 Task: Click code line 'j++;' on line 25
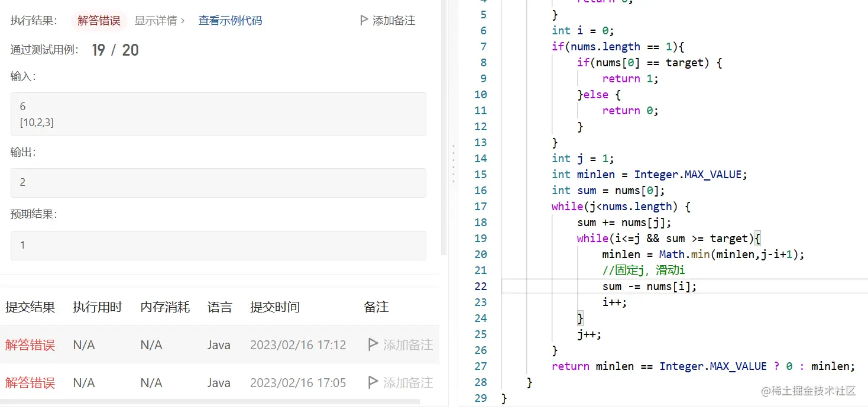pyautogui.click(x=590, y=334)
